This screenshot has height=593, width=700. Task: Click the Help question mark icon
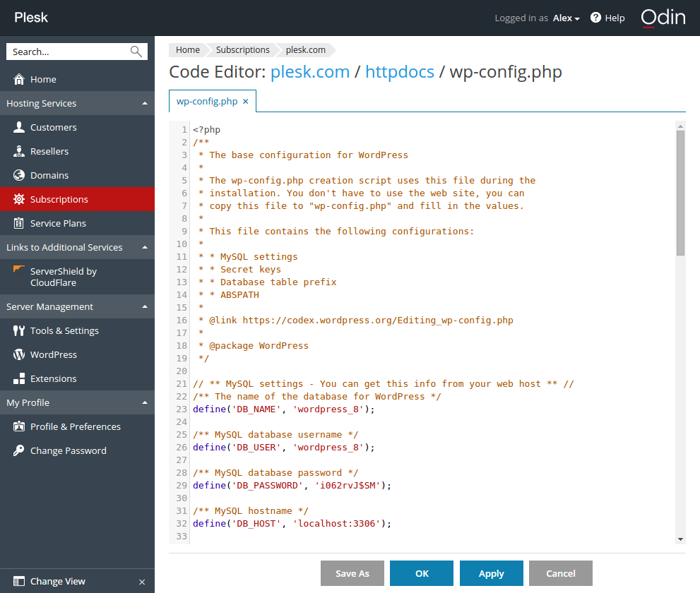tap(595, 18)
